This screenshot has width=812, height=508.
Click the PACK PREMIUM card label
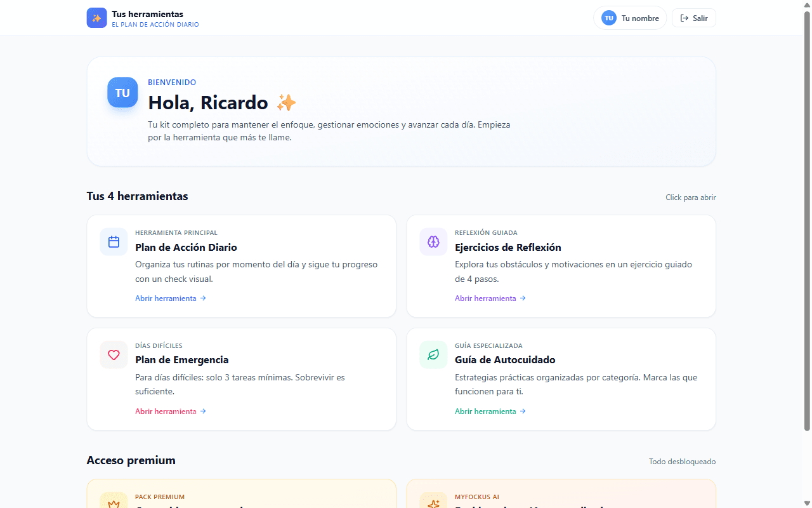160,497
